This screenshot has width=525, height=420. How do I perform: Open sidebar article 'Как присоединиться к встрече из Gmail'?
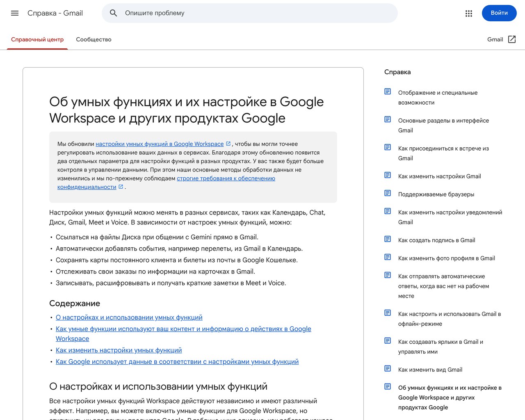pyautogui.click(x=443, y=153)
